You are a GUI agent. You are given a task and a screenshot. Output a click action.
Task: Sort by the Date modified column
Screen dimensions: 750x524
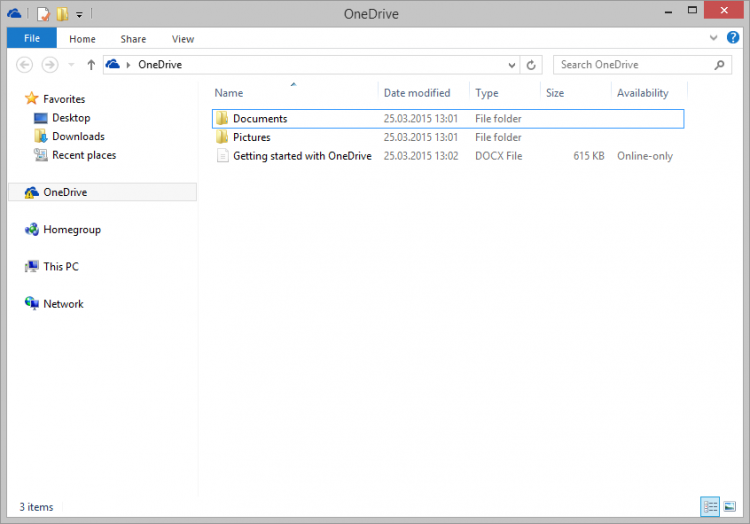pos(417,93)
